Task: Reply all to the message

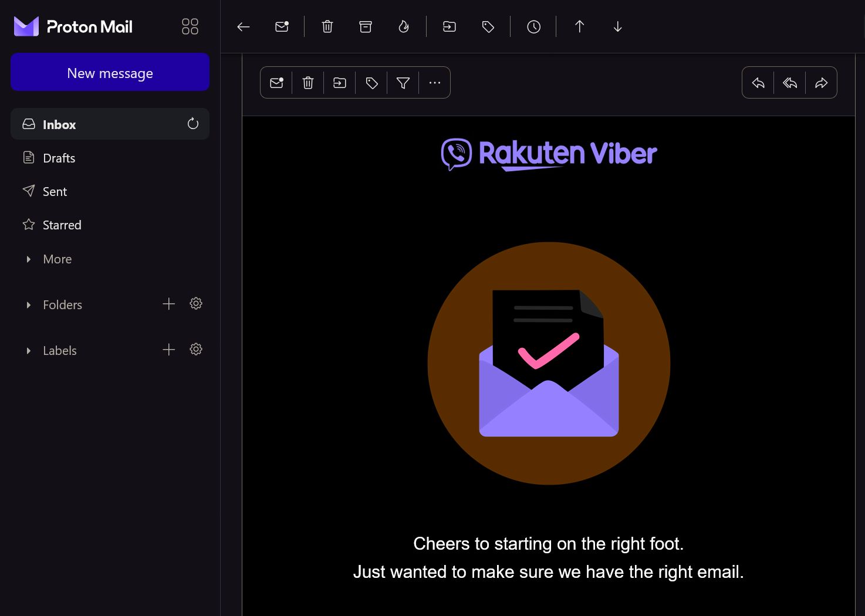Action: (x=790, y=83)
